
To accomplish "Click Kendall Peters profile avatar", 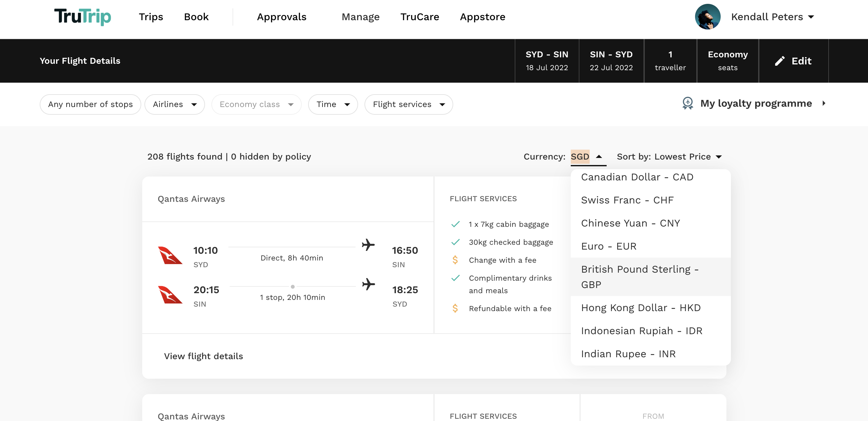I will pos(707,17).
